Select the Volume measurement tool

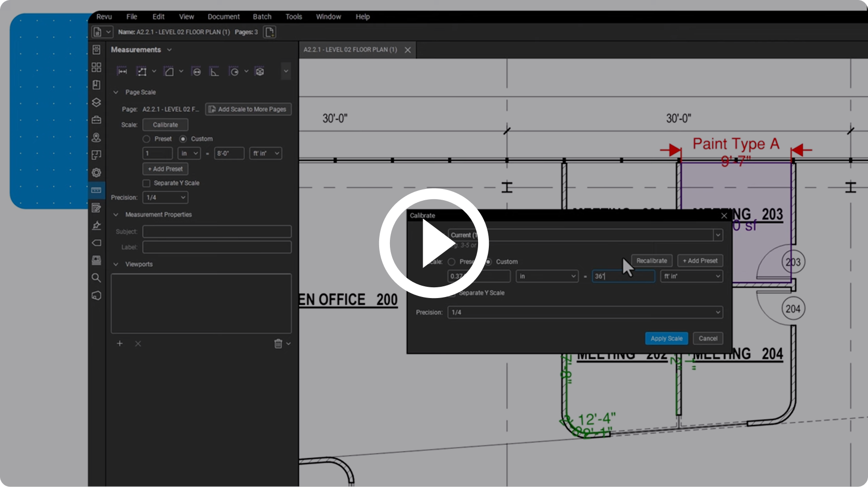pos(260,72)
